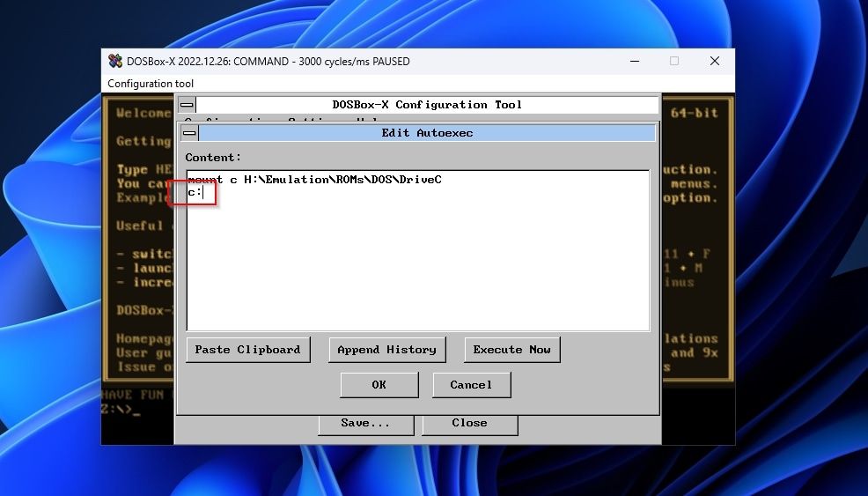Click Execute Now button

coord(512,350)
